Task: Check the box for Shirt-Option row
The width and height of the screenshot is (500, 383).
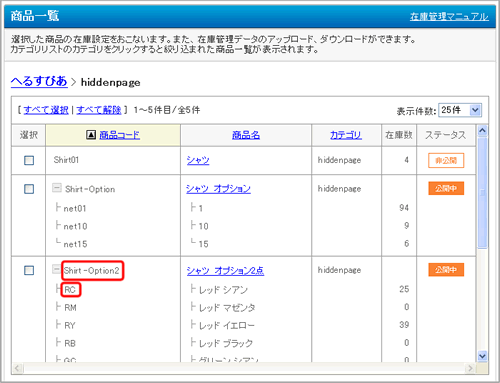Action: pyautogui.click(x=29, y=189)
